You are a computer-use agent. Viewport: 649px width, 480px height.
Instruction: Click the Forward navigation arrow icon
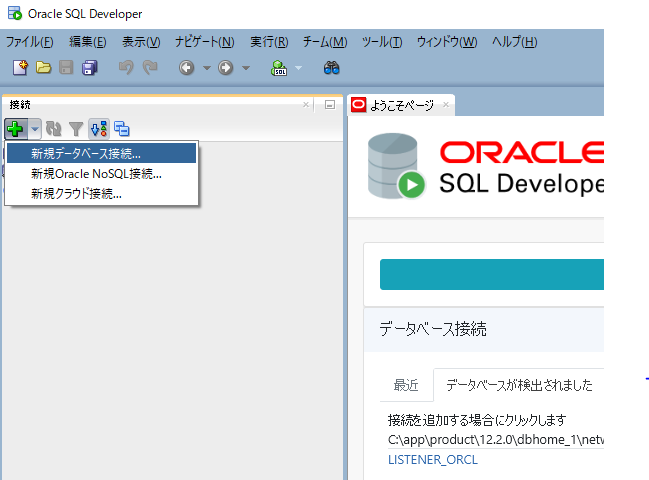coord(226,67)
